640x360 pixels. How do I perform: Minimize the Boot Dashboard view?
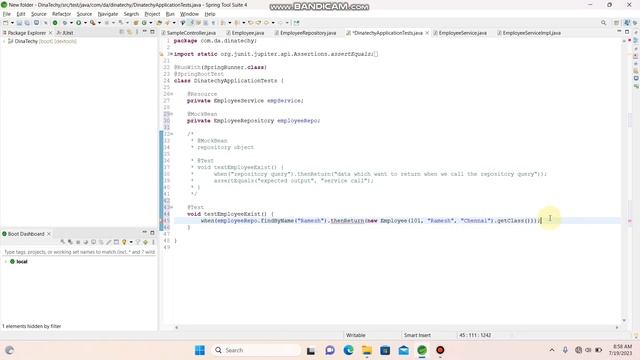point(144,232)
